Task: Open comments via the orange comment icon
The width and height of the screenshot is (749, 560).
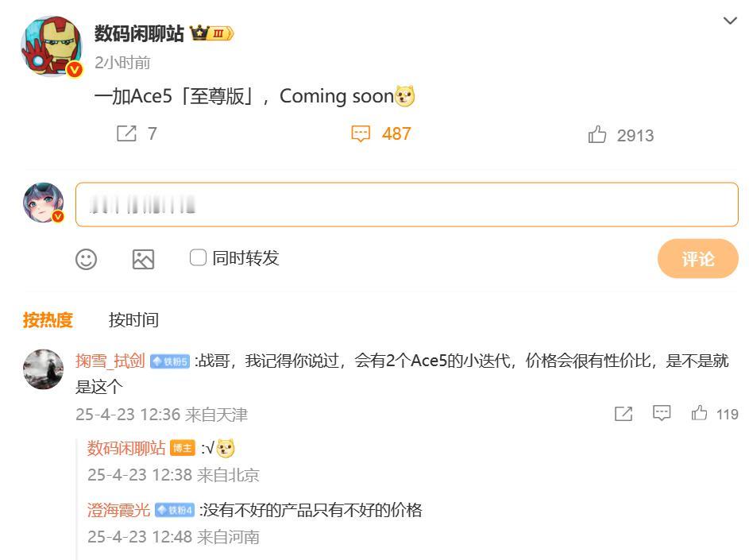Action: coord(361,133)
